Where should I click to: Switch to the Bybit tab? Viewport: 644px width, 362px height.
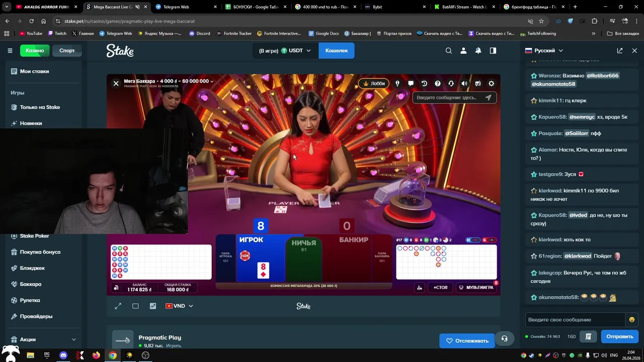(x=395, y=7)
